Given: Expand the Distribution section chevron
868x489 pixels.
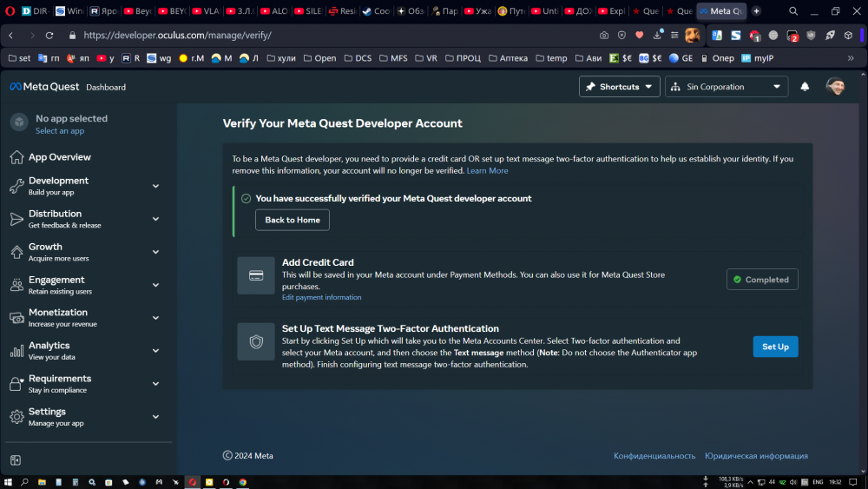Looking at the screenshot, I should coord(155,219).
